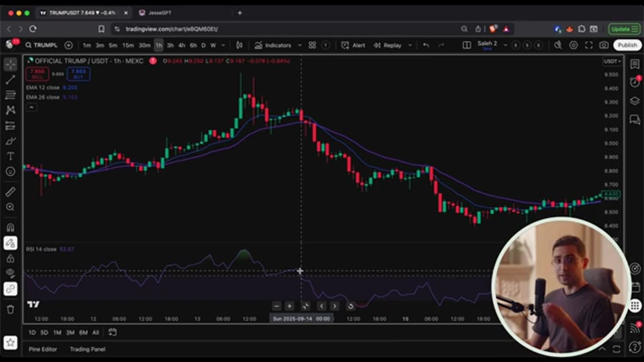Open the favorites star toolbar
Viewport: 644px width, 362px height.
point(11,343)
